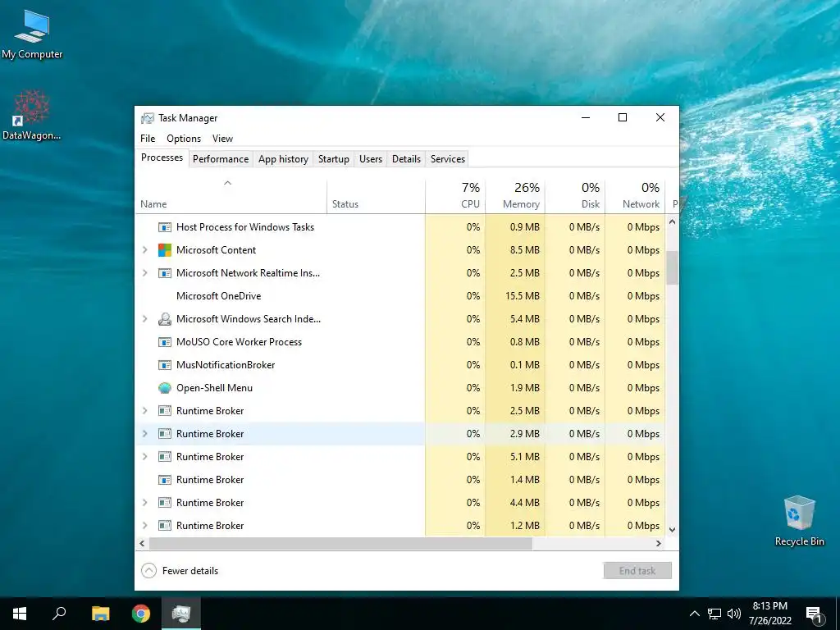Sort processes by CPU column
This screenshot has width=840, height=630.
coord(455,196)
